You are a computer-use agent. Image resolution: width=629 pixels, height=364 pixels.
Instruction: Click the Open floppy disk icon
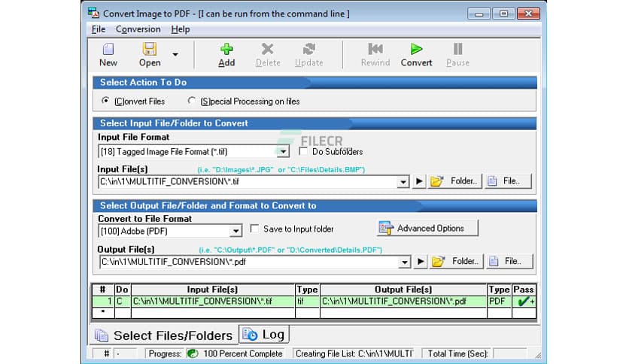point(150,50)
